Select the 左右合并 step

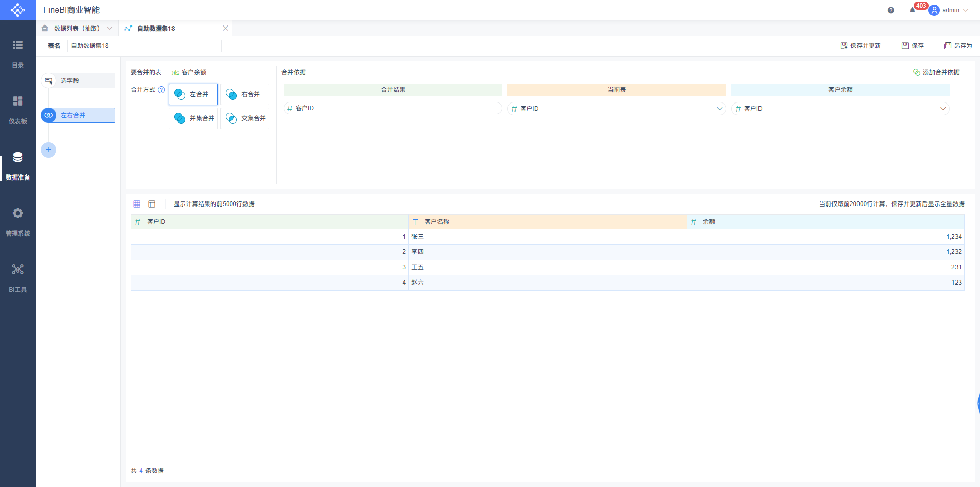[78, 115]
